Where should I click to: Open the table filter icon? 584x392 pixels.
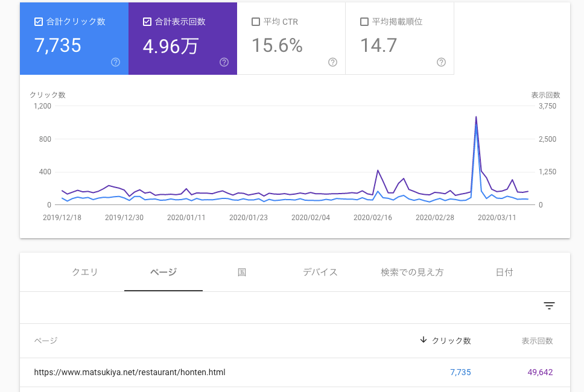pos(549,306)
